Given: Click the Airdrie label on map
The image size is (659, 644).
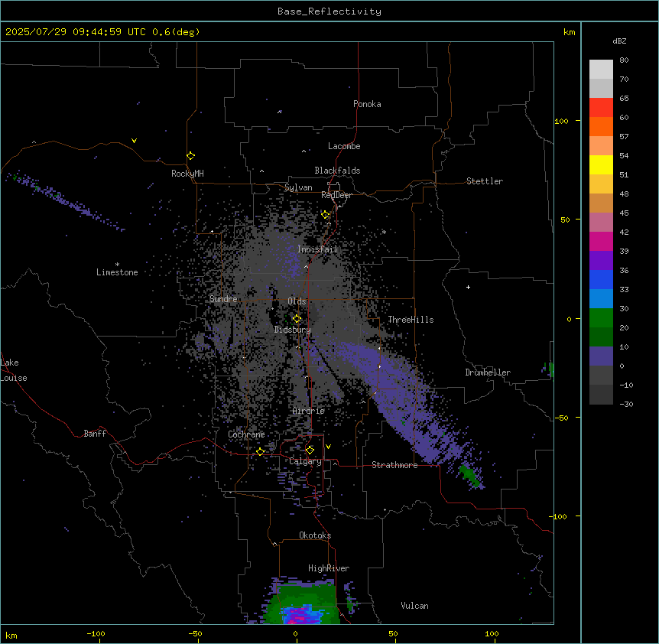Looking at the screenshot, I should 309,411.
